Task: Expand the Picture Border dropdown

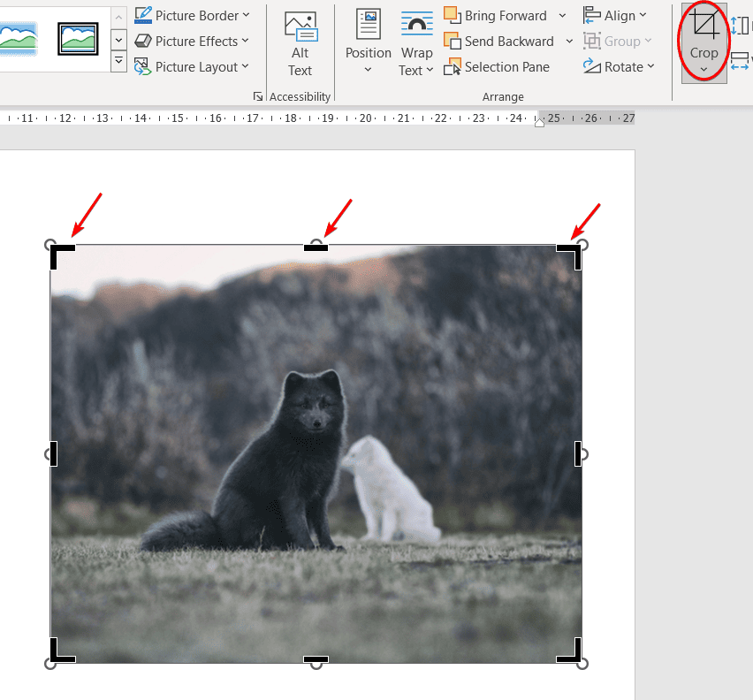Action: (x=246, y=15)
